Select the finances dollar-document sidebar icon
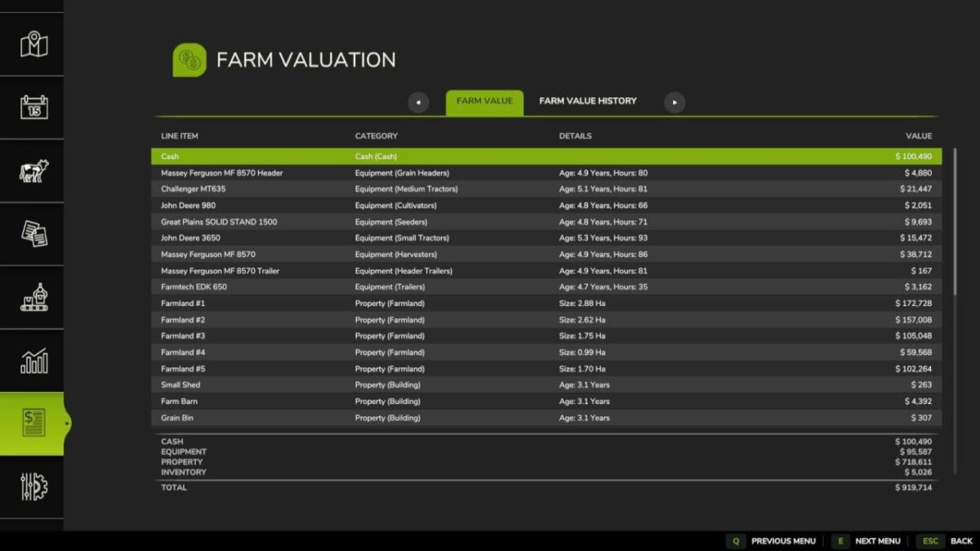 [32, 423]
